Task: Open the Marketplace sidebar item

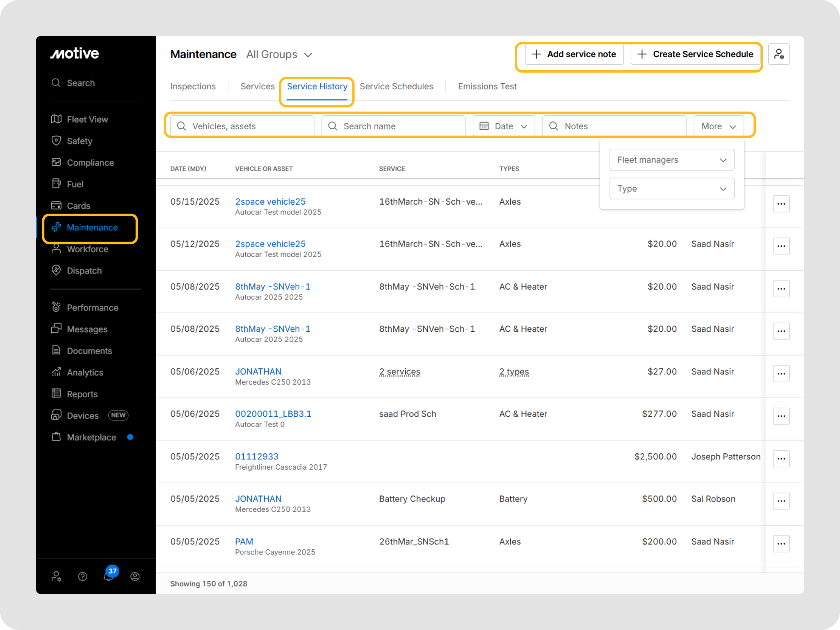Action: click(x=91, y=437)
